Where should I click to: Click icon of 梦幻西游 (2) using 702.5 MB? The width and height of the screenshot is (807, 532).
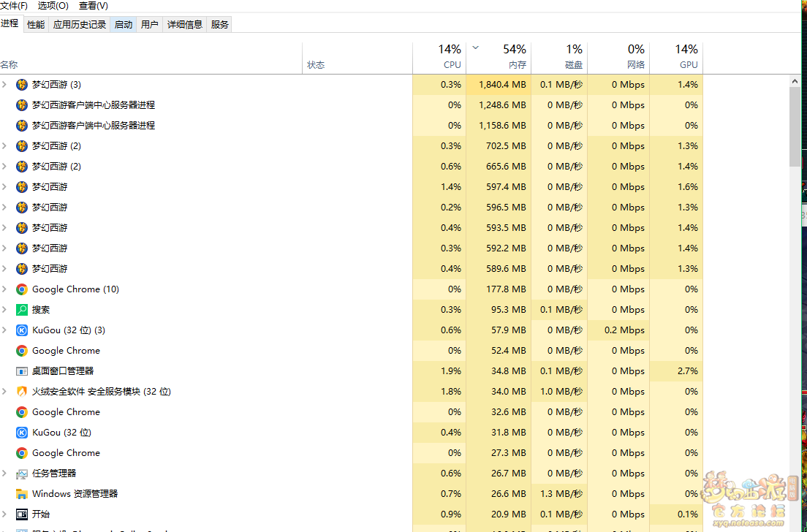[22, 146]
